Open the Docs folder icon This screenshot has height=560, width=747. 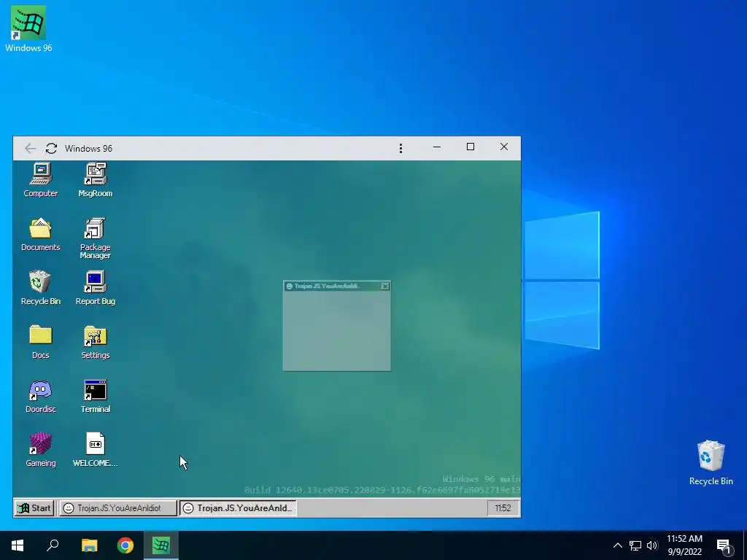coord(41,341)
